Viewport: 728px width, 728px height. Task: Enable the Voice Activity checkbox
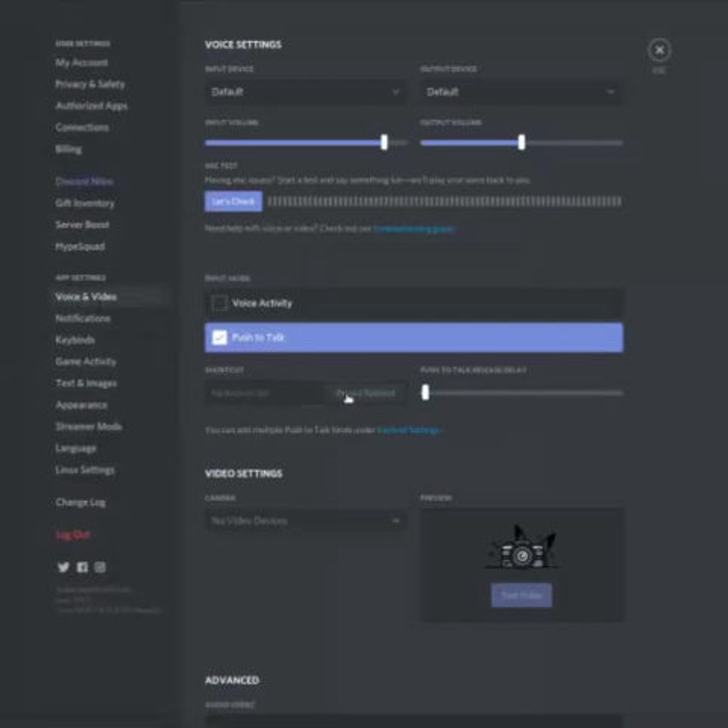[219, 303]
